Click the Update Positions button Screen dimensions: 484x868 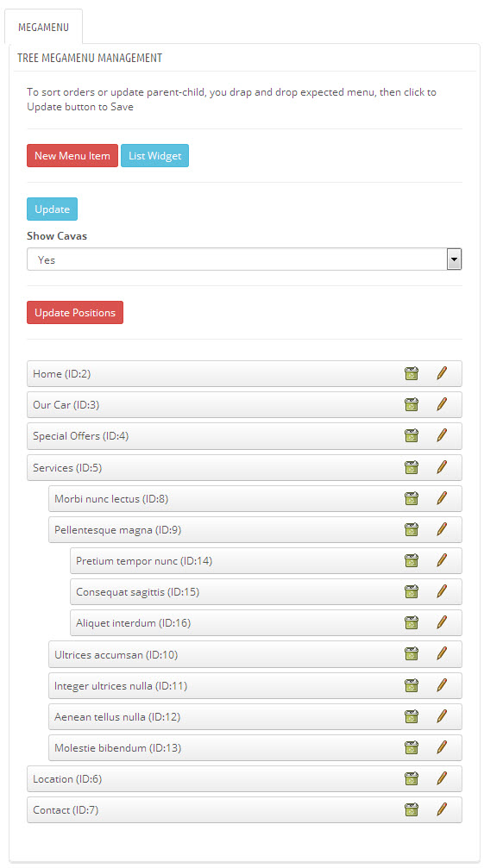pos(75,313)
